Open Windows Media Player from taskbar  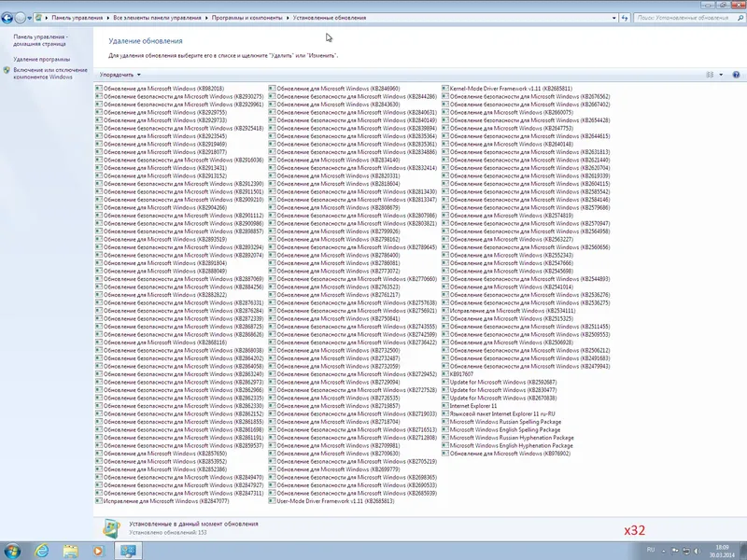click(98, 551)
